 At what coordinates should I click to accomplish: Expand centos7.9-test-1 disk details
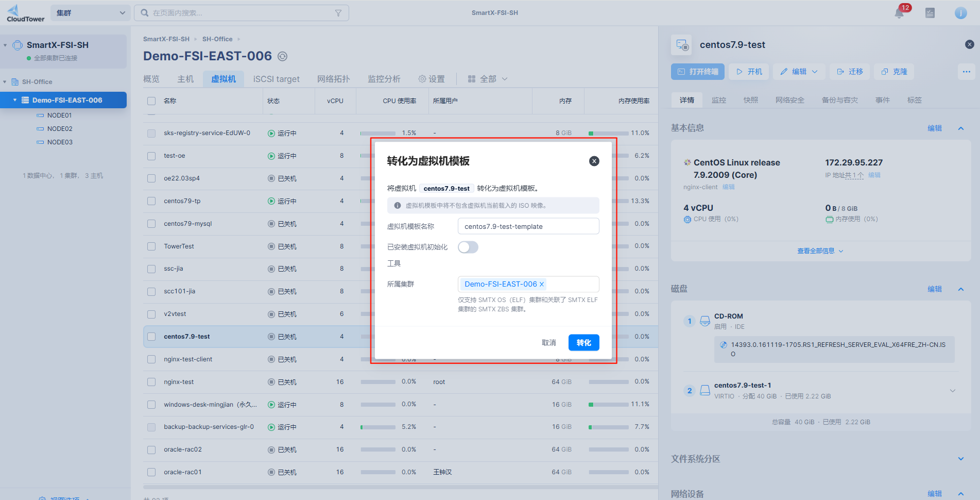click(x=952, y=391)
